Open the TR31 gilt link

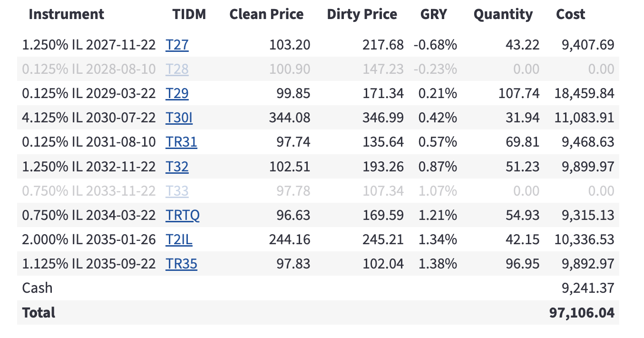[x=181, y=142]
